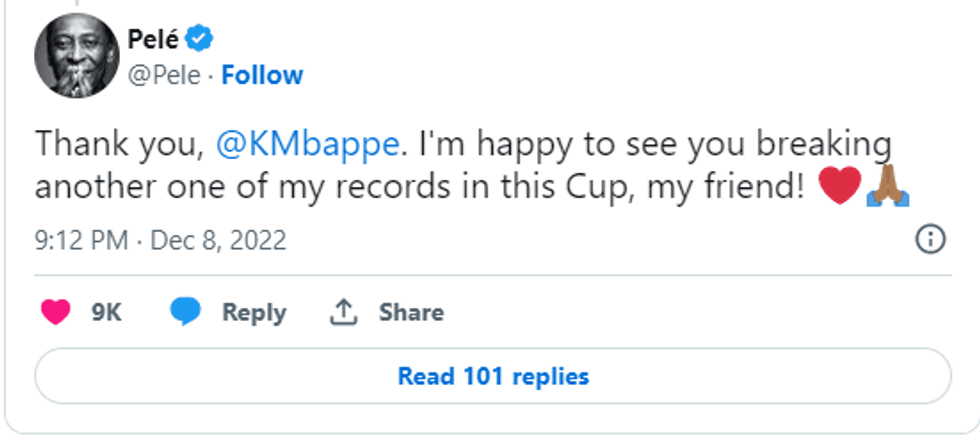Click the 9K likes count
The image size is (980, 439).
coord(106,312)
